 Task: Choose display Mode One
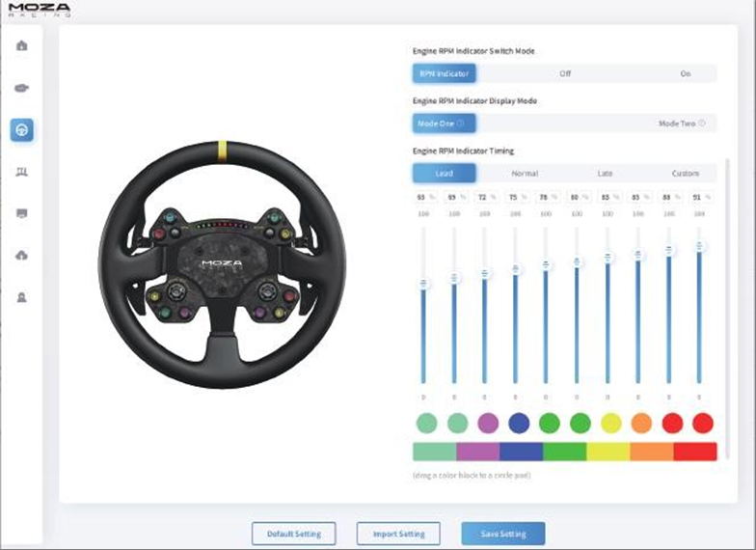coord(444,124)
